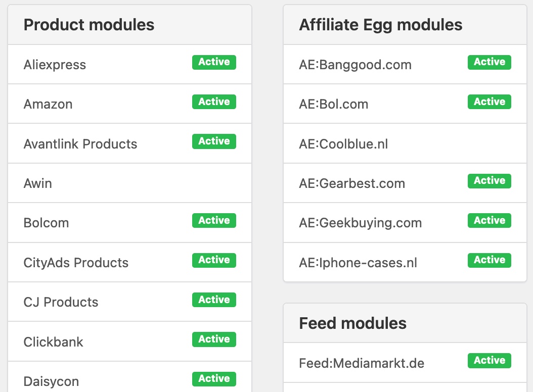The width and height of the screenshot is (533, 392).
Task: Click Active badge next to Amazon
Action: click(x=214, y=102)
